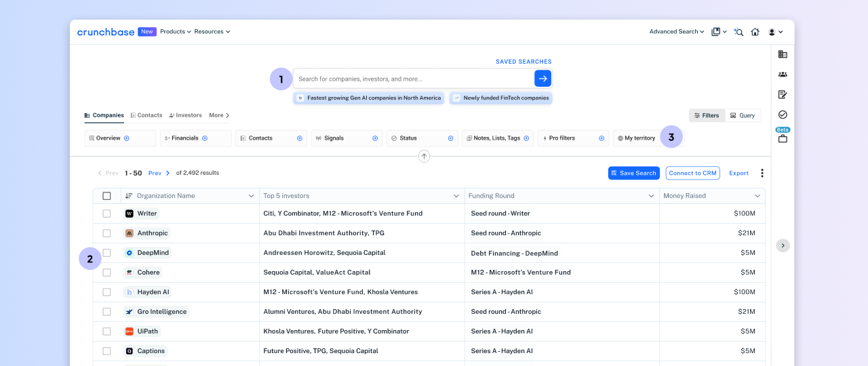Screen dimensions: 868x366
Task: Collapse filters with the up-arrow circle
Action: click(x=424, y=157)
